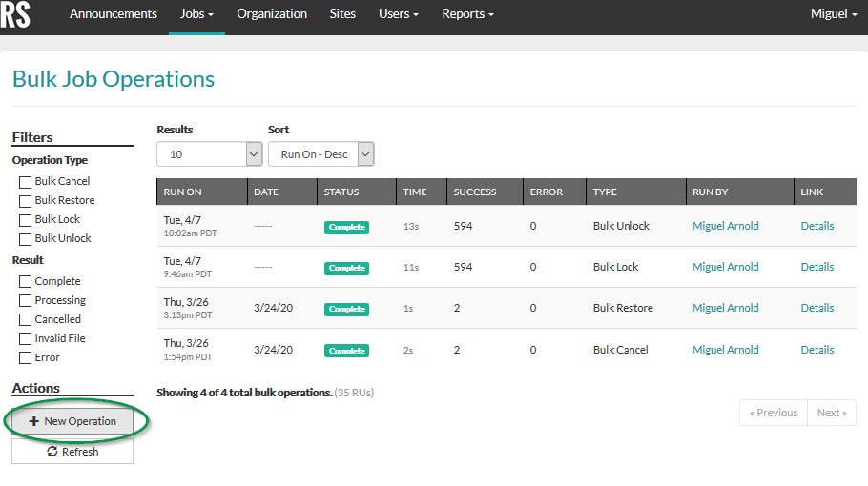The height and width of the screenshot is (486, 868).
Task: Open Details for the Bulk Unlock operation
Action: pos(817,226)
